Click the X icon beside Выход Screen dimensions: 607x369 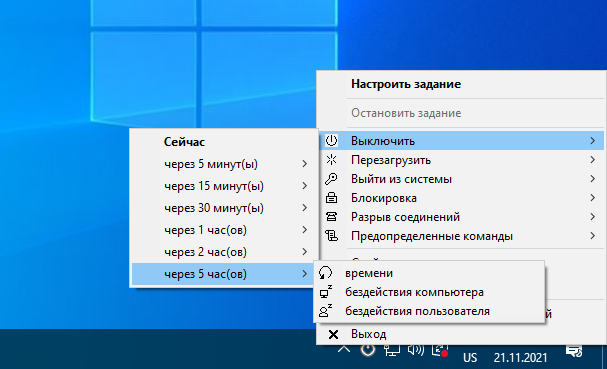click(x=333, y=334)
